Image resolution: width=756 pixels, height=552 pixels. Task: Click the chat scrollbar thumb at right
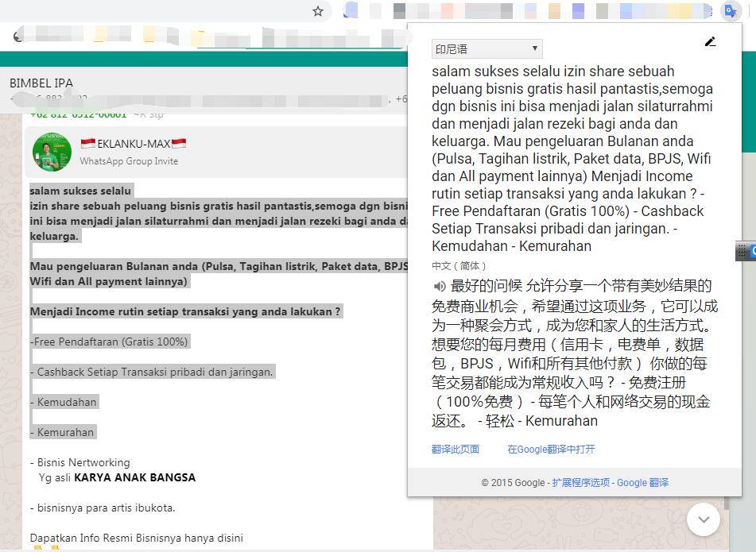726,504
